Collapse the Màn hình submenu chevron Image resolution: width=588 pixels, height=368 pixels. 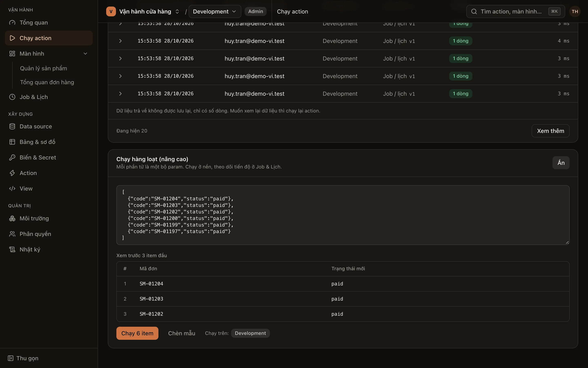(x=85, y=54)
